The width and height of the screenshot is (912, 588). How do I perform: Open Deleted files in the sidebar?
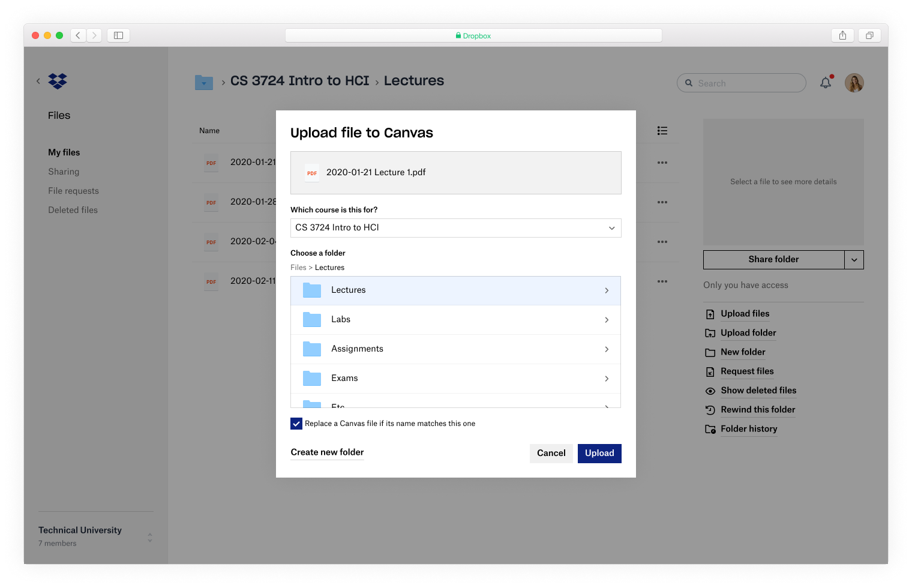(x=73, y=210)
